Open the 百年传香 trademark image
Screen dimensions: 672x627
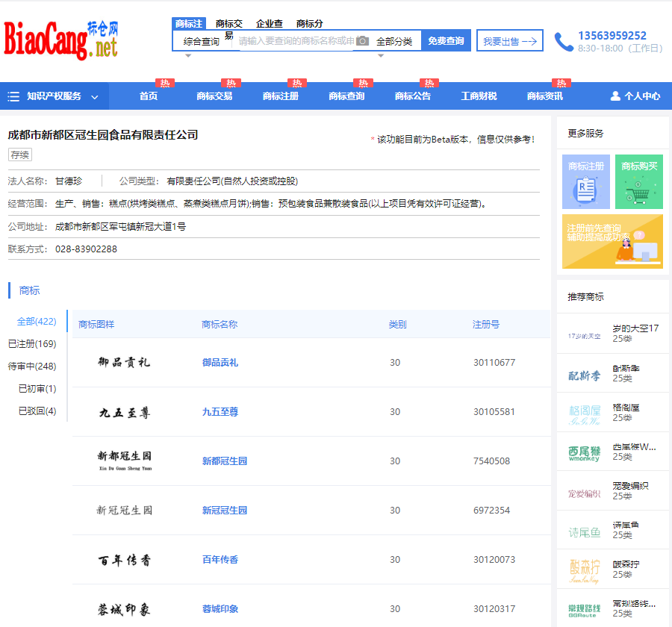click(x=124, y=560)
